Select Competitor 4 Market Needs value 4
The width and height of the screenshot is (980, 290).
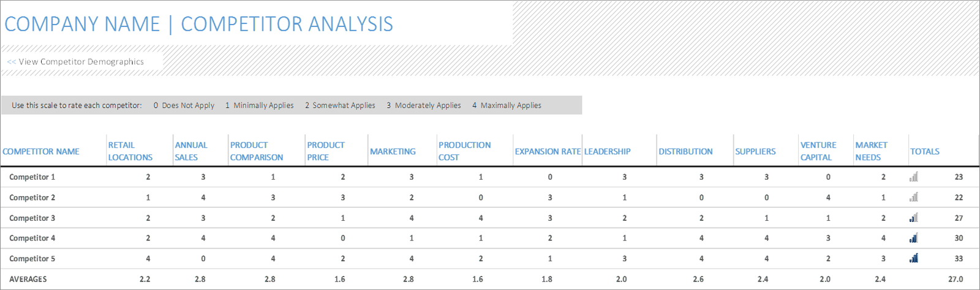(x=883, y=238)
